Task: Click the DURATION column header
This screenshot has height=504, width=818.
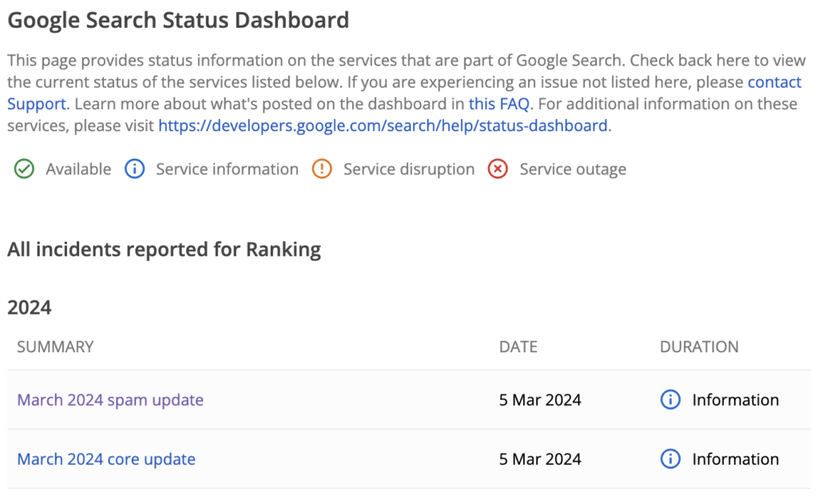Action: coord(699,347)
